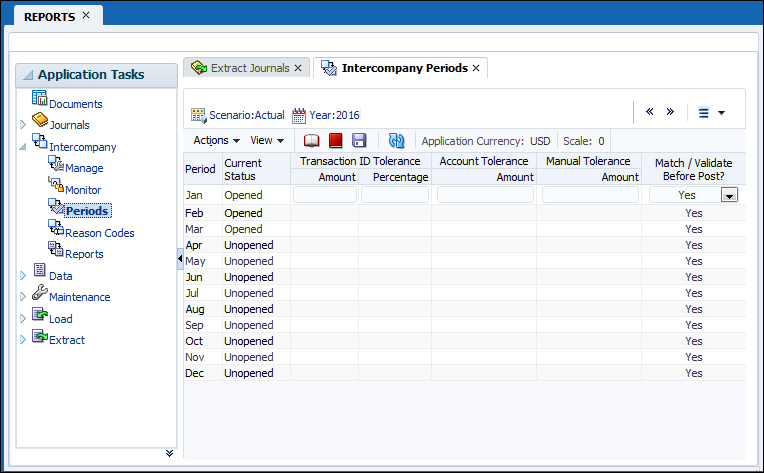Expand the Journals tree node

(x=24, y=125)
